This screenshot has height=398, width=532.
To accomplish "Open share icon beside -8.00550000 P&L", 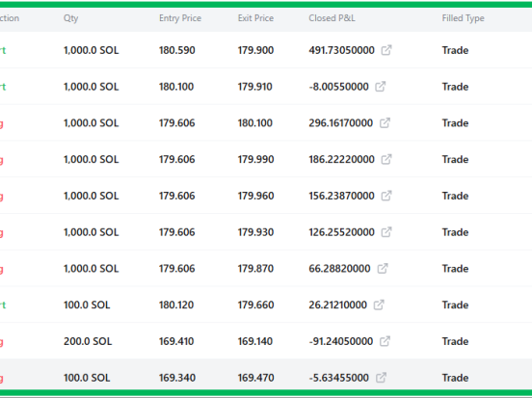I will (381, 87).
